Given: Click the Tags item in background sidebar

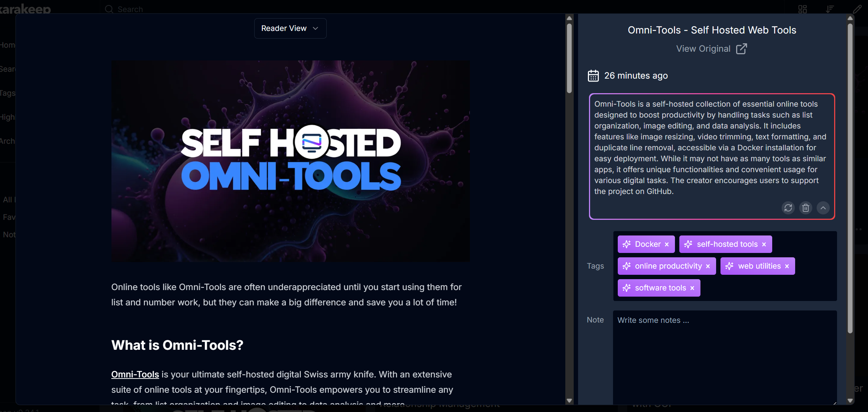Looking at the screenshot, I should coord(8,93).
